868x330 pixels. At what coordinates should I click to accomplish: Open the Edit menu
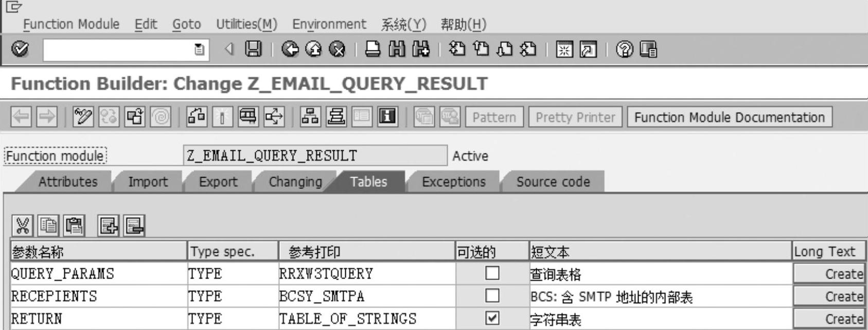point(146,24)
